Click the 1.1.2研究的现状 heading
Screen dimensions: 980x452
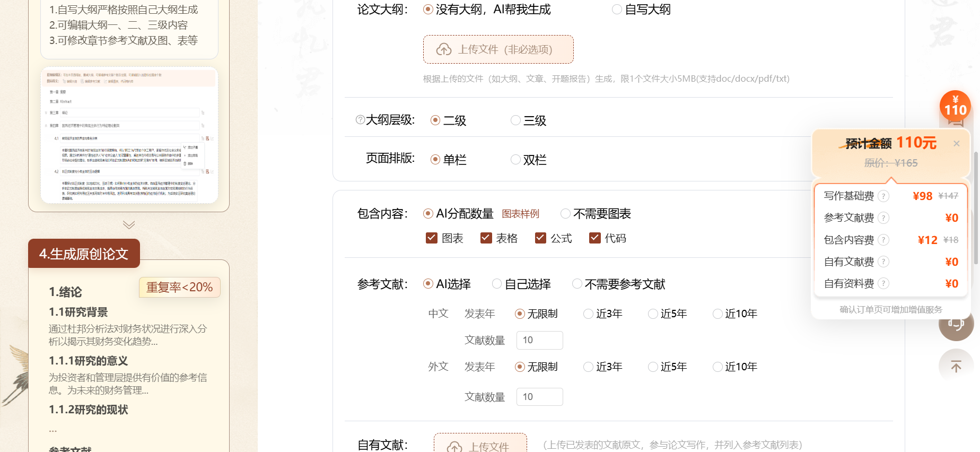click(89, 410)
